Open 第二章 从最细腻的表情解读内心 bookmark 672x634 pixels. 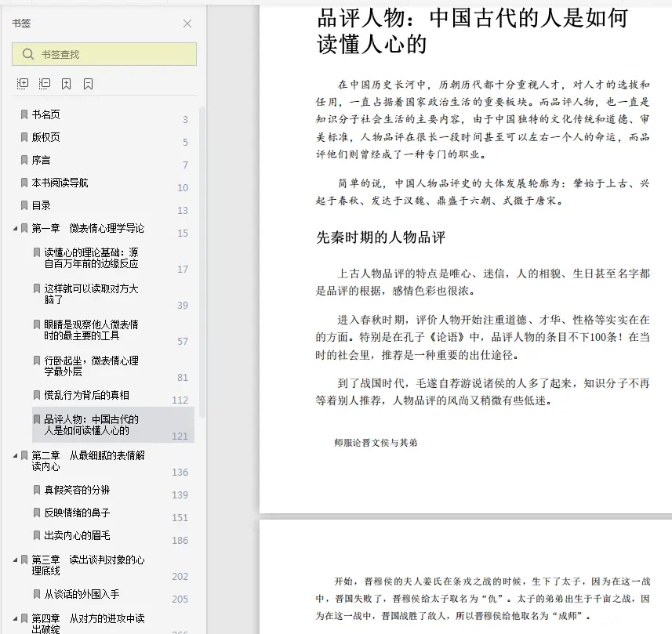(89, 461)
